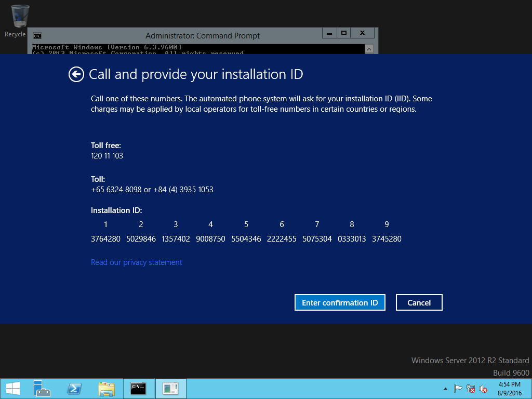Screen dimensions: 532x399
Task: Launch Server Manager from the taskbar
Action: [x=42, y=389]
